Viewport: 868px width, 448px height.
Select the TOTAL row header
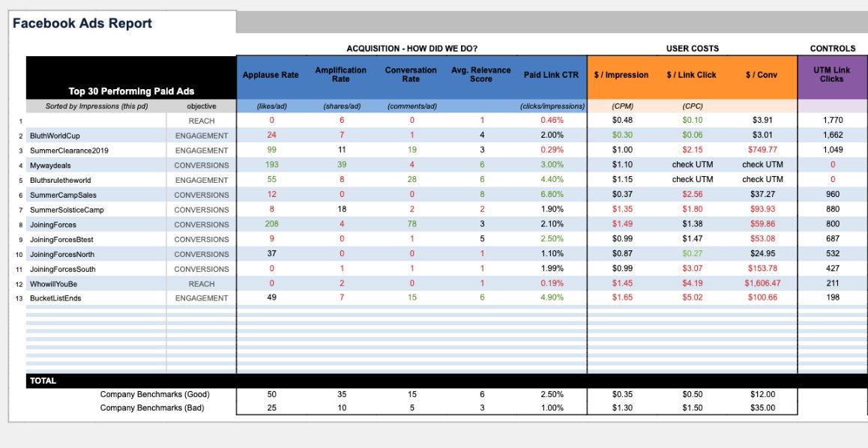(43, 380)
